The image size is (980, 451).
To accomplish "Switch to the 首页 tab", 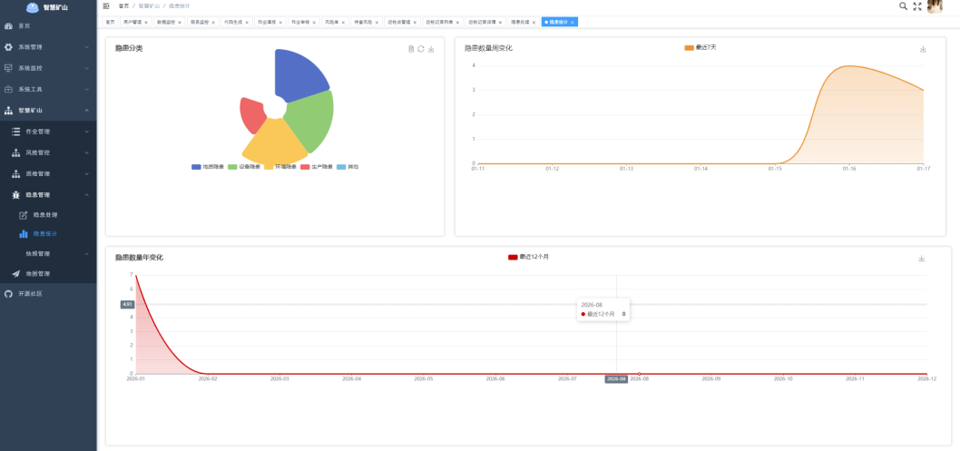I will click(x=110, y=22).
